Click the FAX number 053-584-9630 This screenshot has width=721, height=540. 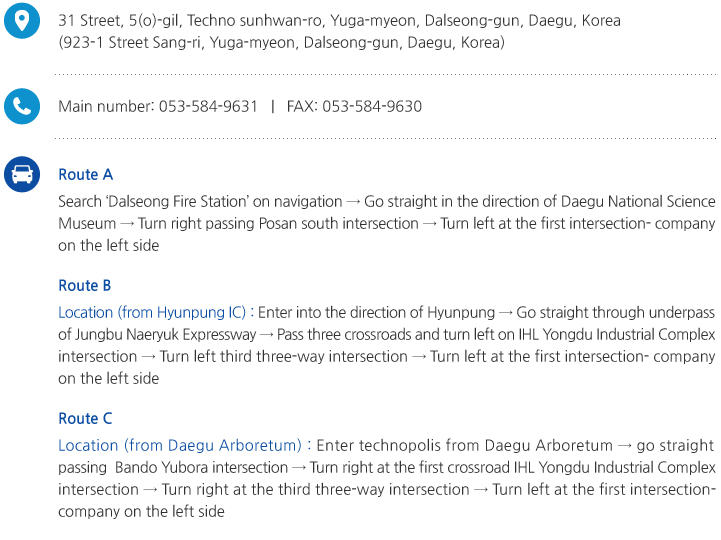point(371,106)
